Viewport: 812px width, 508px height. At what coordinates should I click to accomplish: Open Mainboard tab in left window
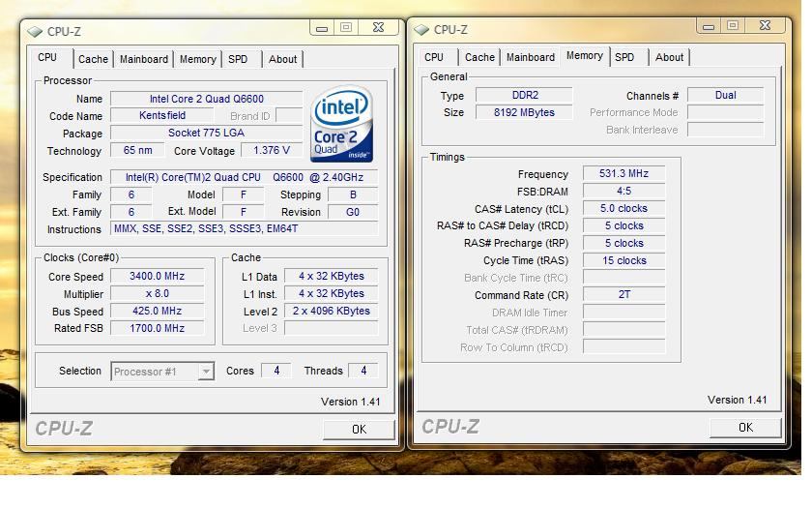[144, 59]
